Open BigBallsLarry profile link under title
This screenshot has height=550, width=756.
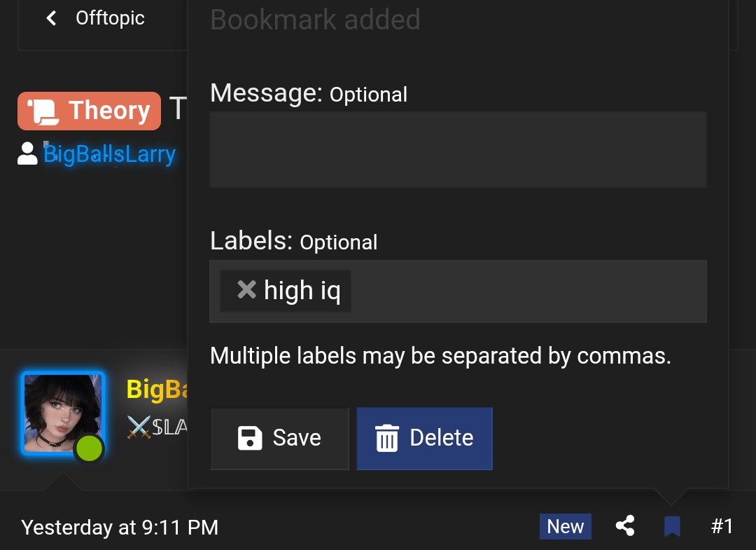(109, 154)
